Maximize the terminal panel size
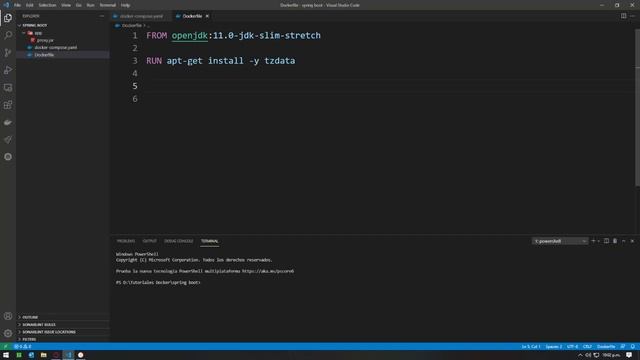640x360 pixels. (624, 241)
